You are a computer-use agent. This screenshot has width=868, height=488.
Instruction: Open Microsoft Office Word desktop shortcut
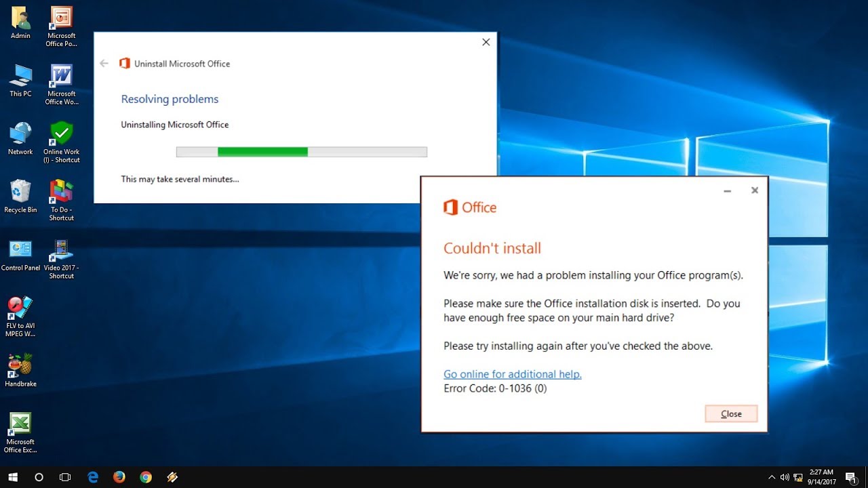coord(62,85)
